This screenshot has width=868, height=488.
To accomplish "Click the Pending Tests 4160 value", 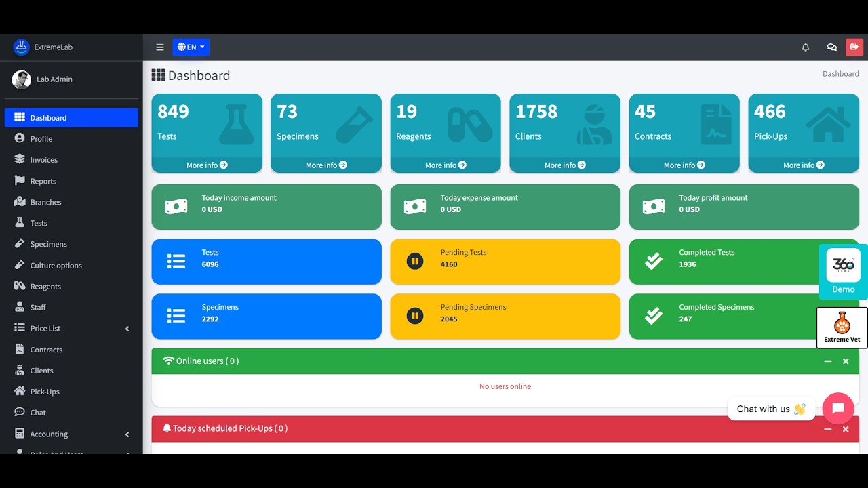I will coord(449,264).
